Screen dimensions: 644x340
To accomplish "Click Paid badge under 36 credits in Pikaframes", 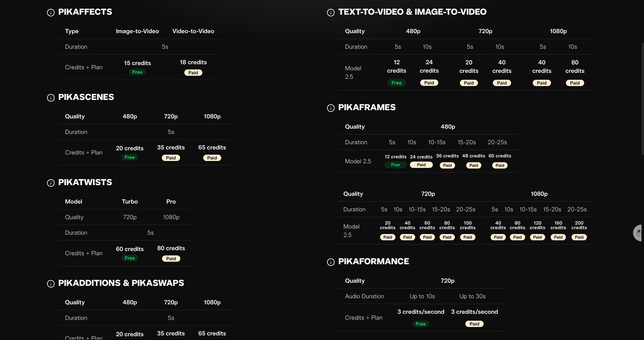I will click(447, 165).
